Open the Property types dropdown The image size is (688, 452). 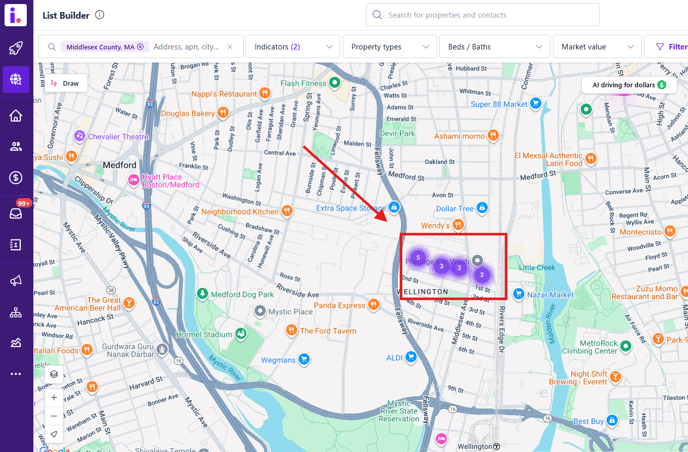(x=390, y=47)
